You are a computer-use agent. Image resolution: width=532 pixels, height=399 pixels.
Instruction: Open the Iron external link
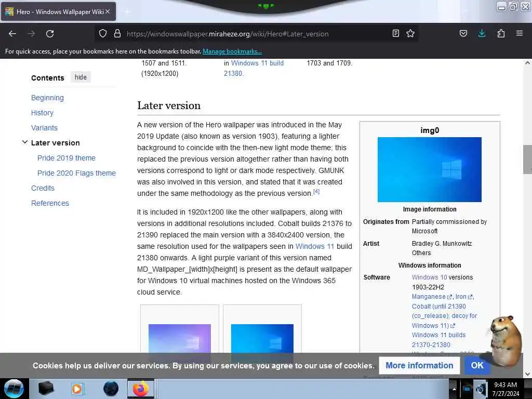tap(464, 297)
